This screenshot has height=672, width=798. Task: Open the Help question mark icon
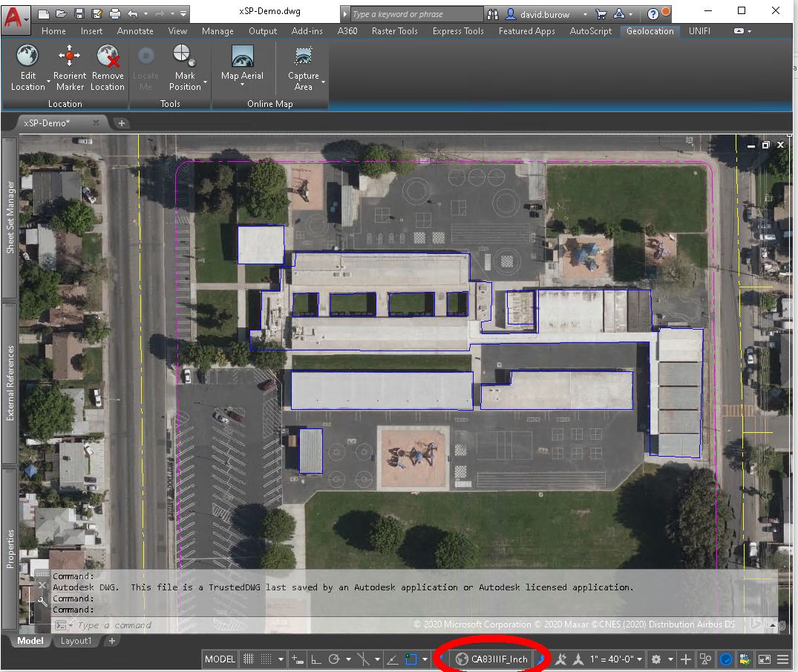point(653,14)
